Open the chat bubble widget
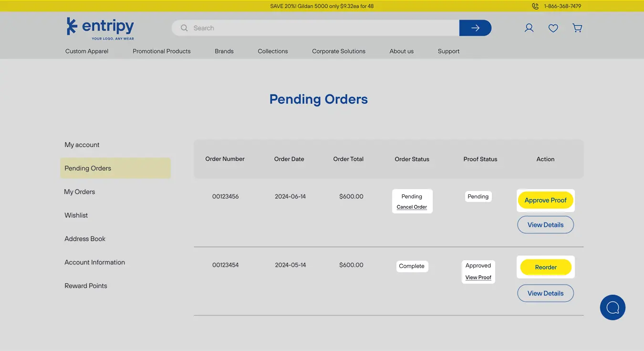 coord(613,307)
